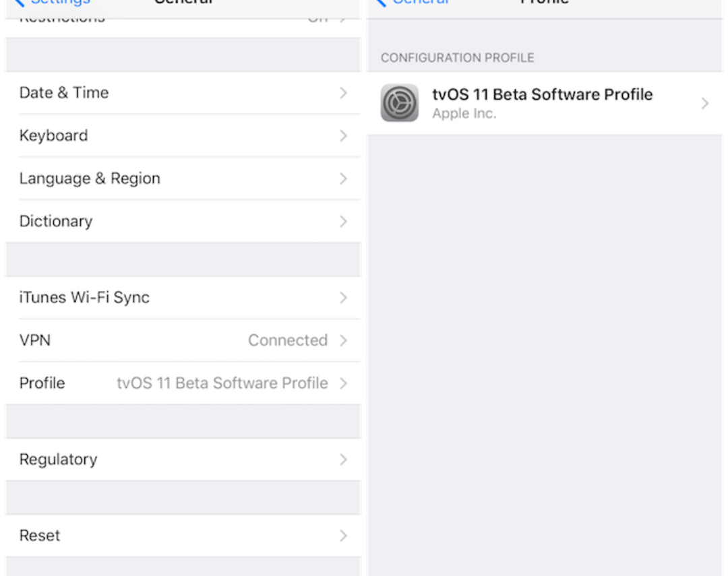This screenshot has height=576, width=728.
Task: Open the Reset options row
Action: pos(183,536)
